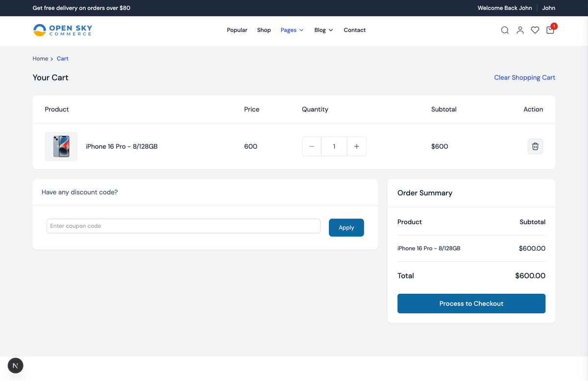Screen dimensions: 588x381
Task: Open the wishlist heart icon
Action: pyautogui.click(x=535, y=30)
